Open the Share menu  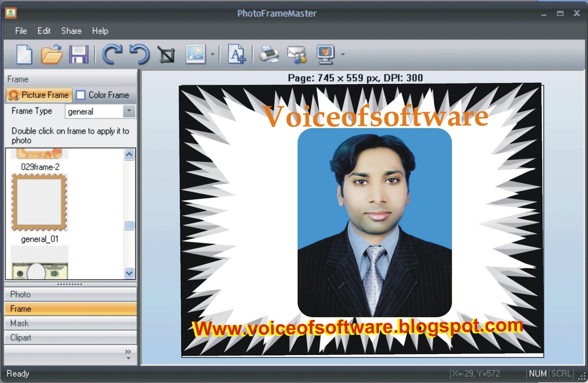71,31
